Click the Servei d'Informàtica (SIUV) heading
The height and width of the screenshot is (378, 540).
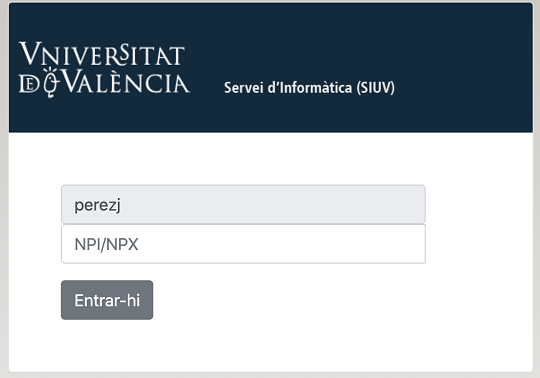309,88
